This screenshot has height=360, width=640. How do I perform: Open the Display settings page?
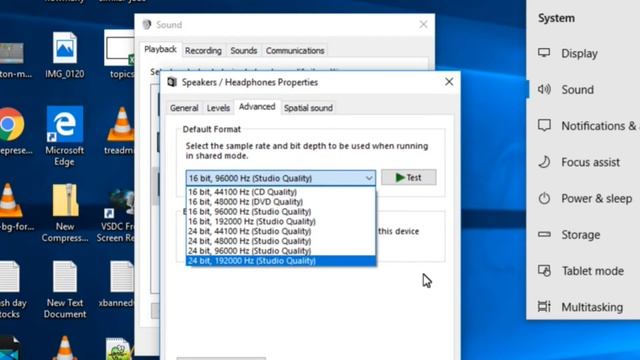pos(579,53)
